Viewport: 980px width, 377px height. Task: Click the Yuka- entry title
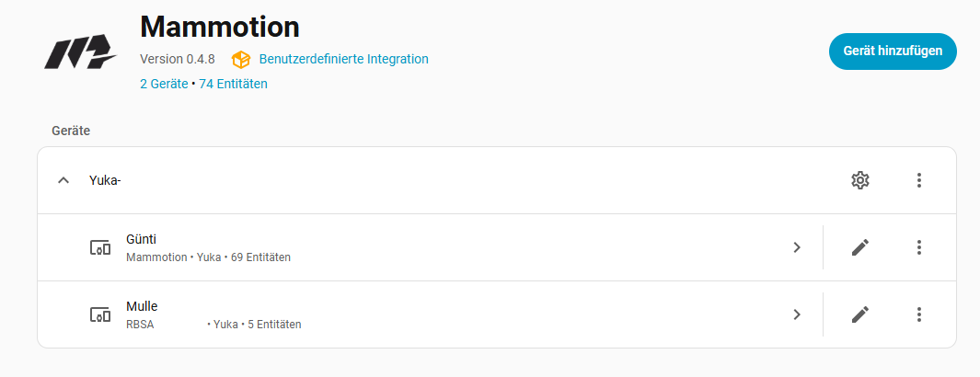tap(105, 180)
